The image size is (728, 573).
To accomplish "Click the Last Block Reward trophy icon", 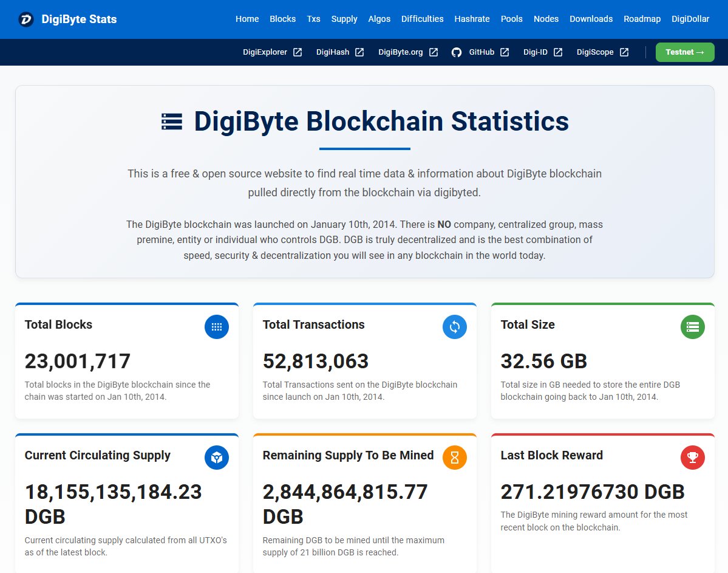I will coord(693,458).
